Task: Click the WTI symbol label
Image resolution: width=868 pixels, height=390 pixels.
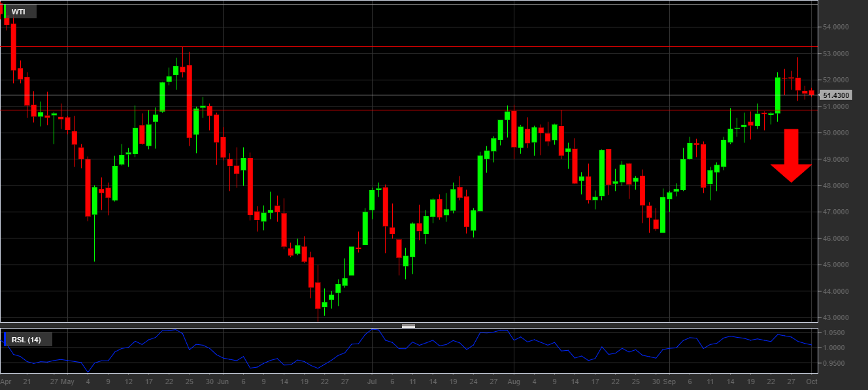Action: [18, 12]
